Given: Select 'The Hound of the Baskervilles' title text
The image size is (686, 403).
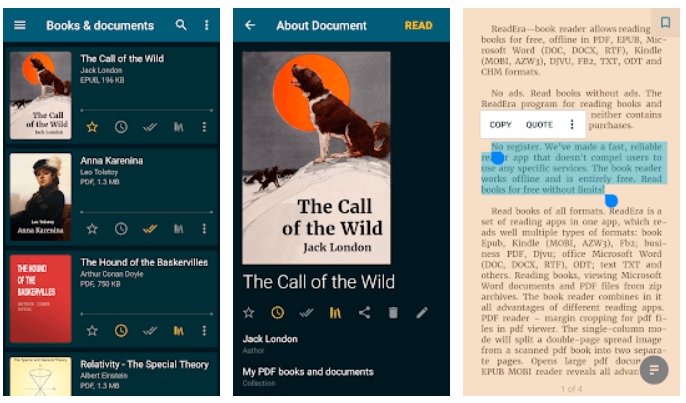Looking at the screenshot, I should coord(144,263).
